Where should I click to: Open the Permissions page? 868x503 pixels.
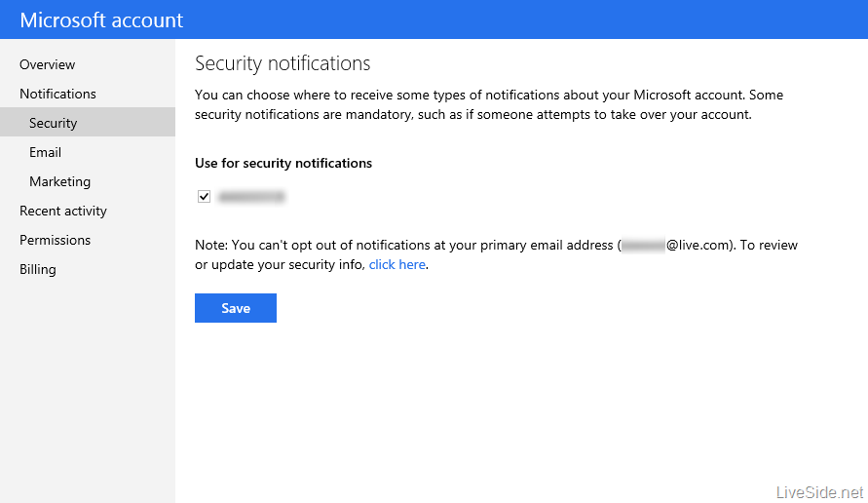coord(55,240)
